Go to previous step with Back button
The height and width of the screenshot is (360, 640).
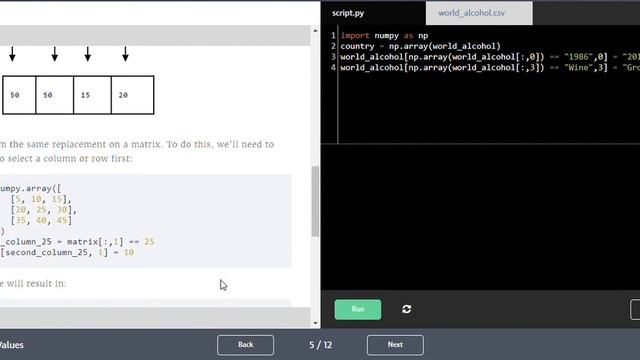click(245, 345)
